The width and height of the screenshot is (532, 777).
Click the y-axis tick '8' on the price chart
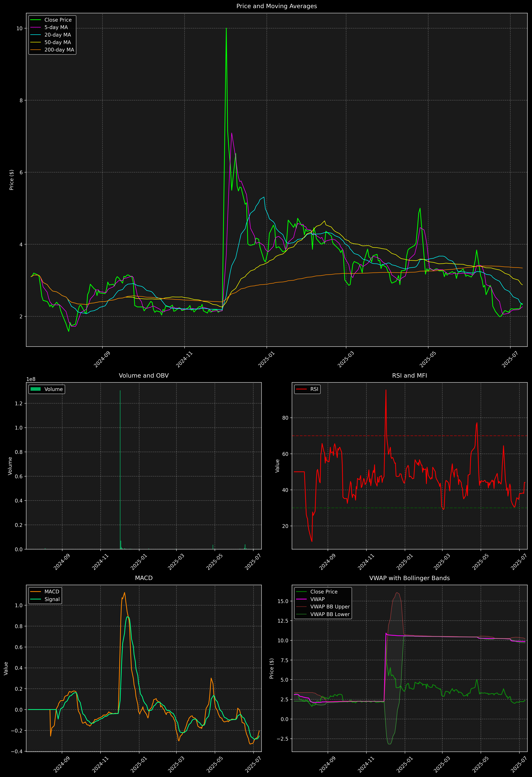(21, 100)
